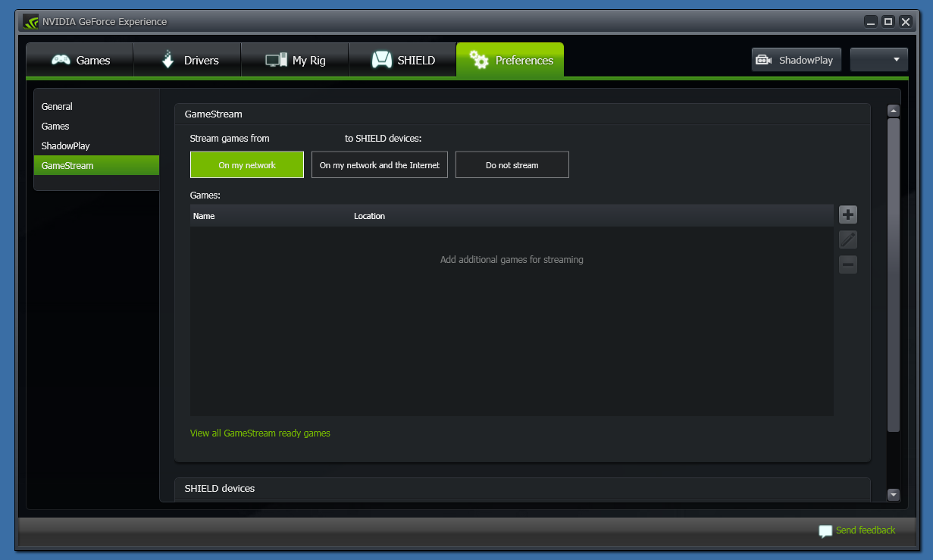Click the Send feedback link

click(866, 530)
